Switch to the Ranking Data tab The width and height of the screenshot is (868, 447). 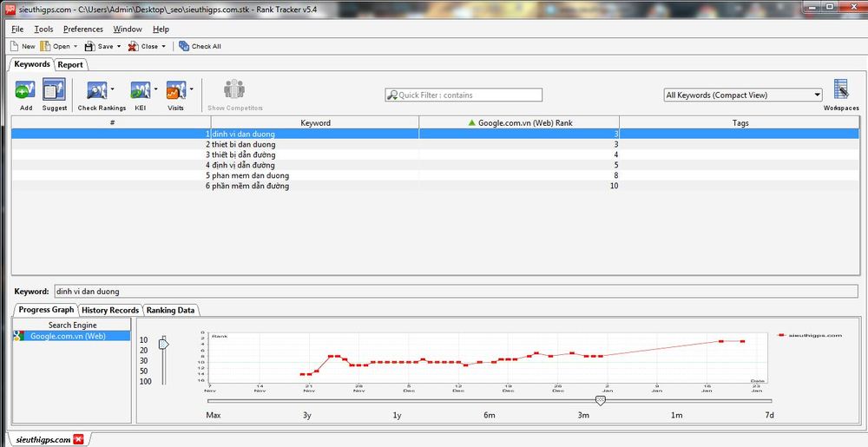click(170, 311)
